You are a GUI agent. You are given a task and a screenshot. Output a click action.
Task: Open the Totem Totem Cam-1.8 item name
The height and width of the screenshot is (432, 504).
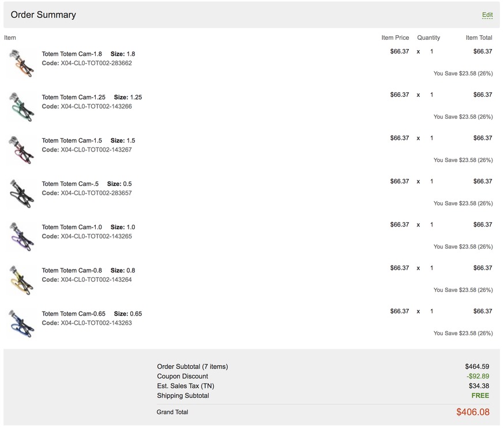click(x=72, y=54)
